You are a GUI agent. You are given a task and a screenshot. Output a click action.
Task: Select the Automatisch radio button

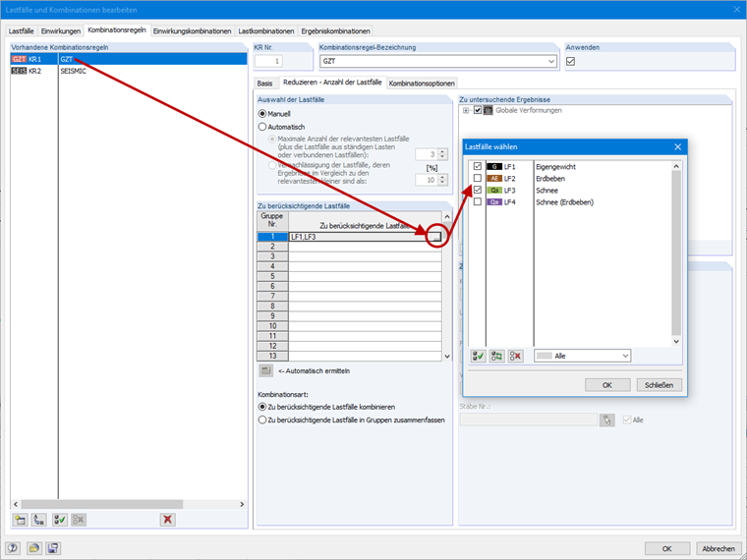(262, 127)
